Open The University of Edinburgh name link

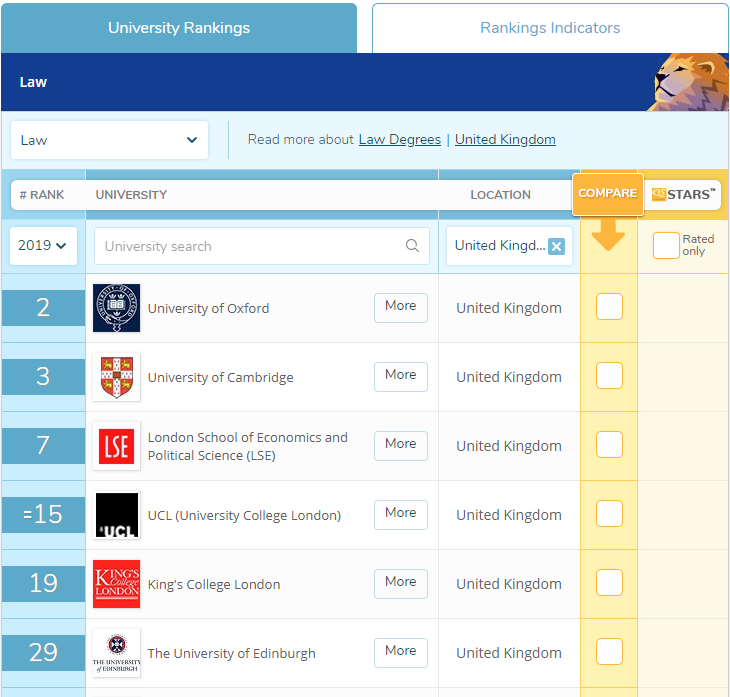(x=232, y=653)
